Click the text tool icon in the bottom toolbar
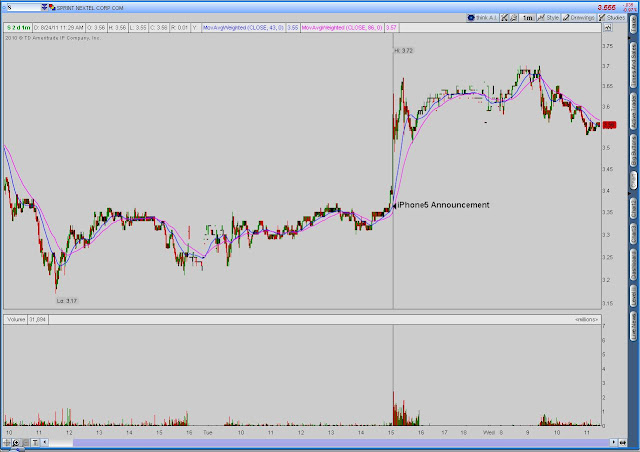Image resolution: width=640 pixels, height=452 pixels. 35,442
